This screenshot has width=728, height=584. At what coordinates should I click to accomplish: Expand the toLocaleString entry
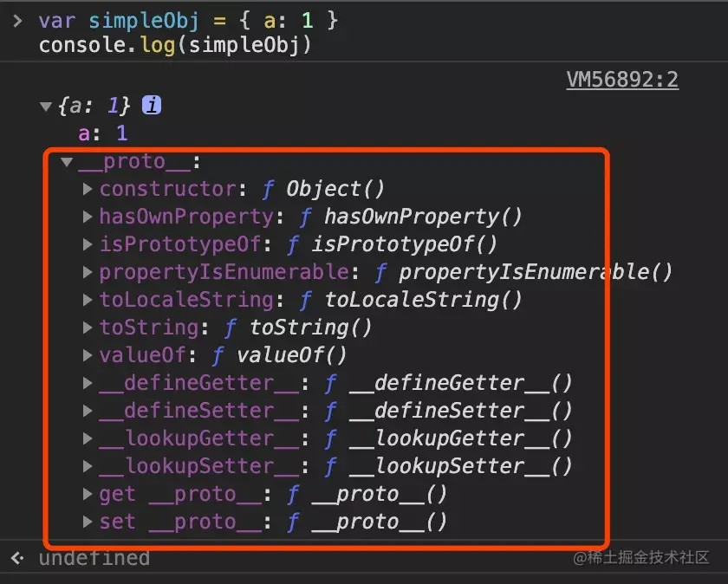pyautogui.click(x=88, y=300)
